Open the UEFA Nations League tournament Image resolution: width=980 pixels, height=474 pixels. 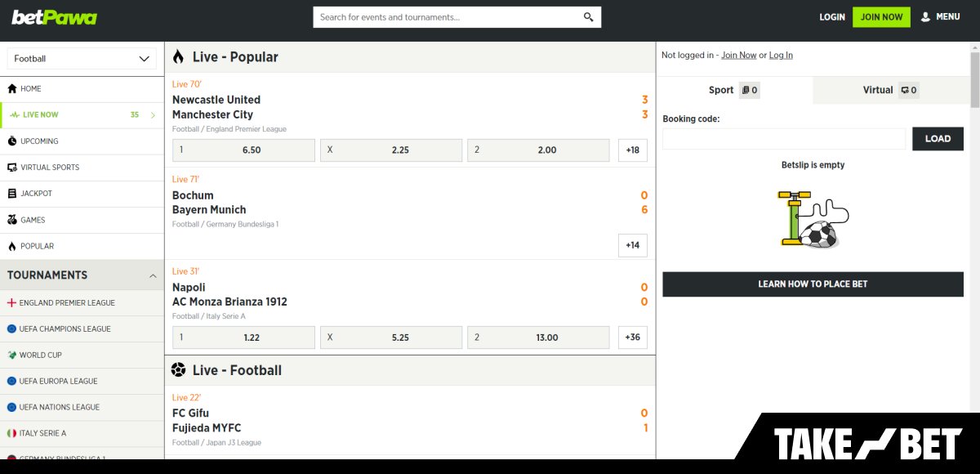coord(82,407)
